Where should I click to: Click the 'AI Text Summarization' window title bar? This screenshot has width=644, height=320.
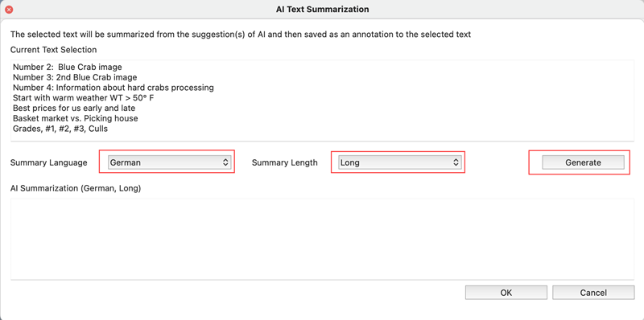tap(322, 9)
